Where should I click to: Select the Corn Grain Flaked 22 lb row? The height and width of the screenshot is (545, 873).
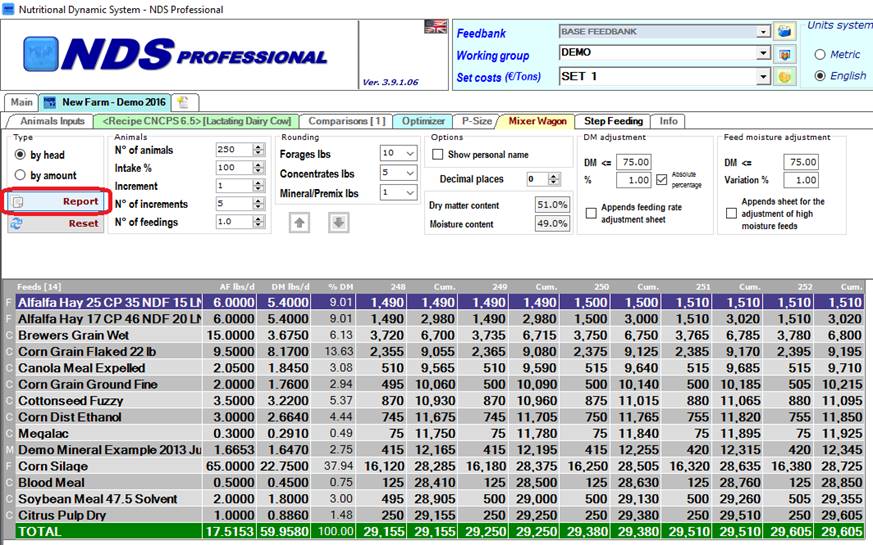(x=434, y=351)
